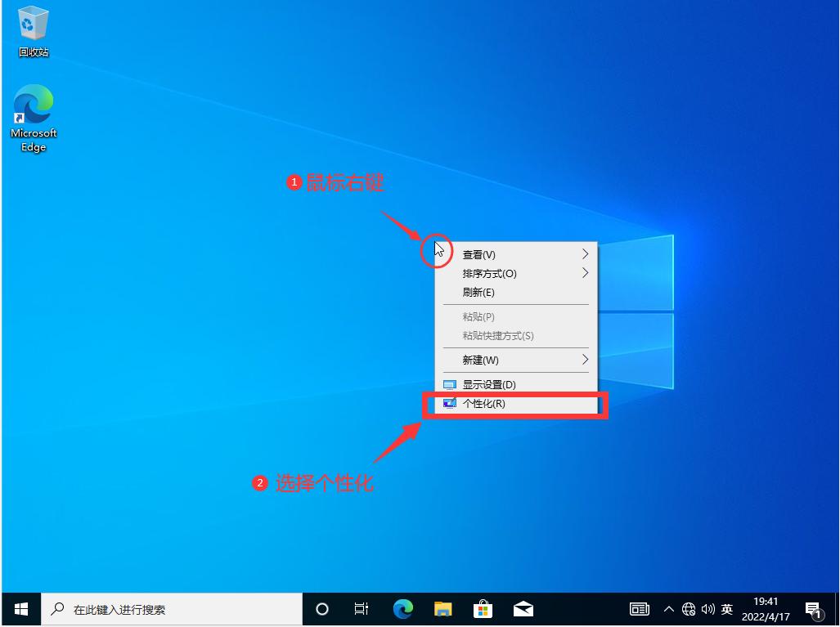Open the volume control in the system tray
This screenshot has width=840, height=627.
tap(707, 608)
